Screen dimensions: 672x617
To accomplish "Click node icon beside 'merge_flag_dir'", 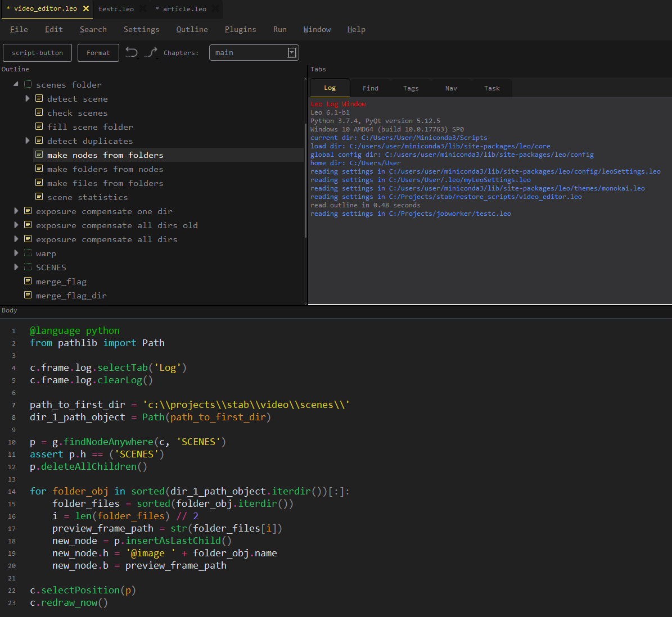I will [28, 295].
